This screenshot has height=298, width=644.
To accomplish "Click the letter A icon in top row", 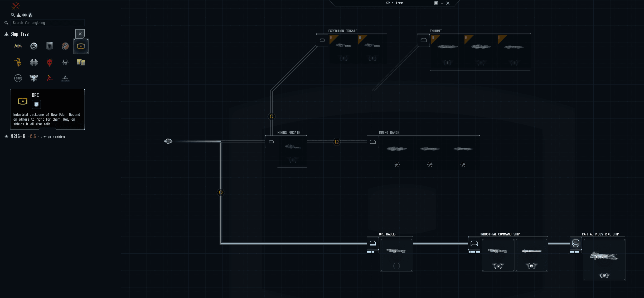I will [30, 15].
